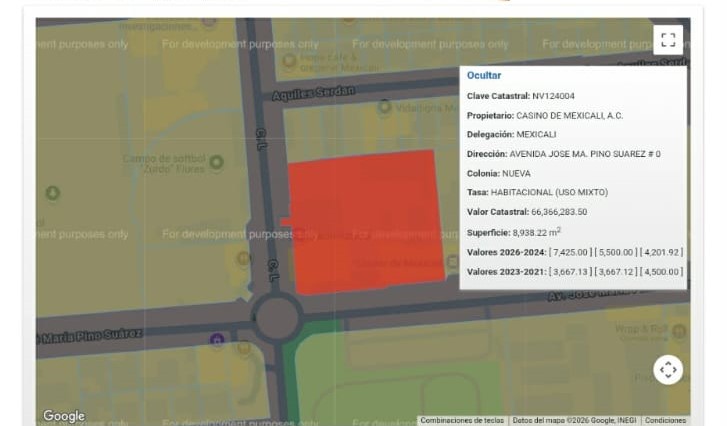Click the green tree park marker

tap(52, 193)
